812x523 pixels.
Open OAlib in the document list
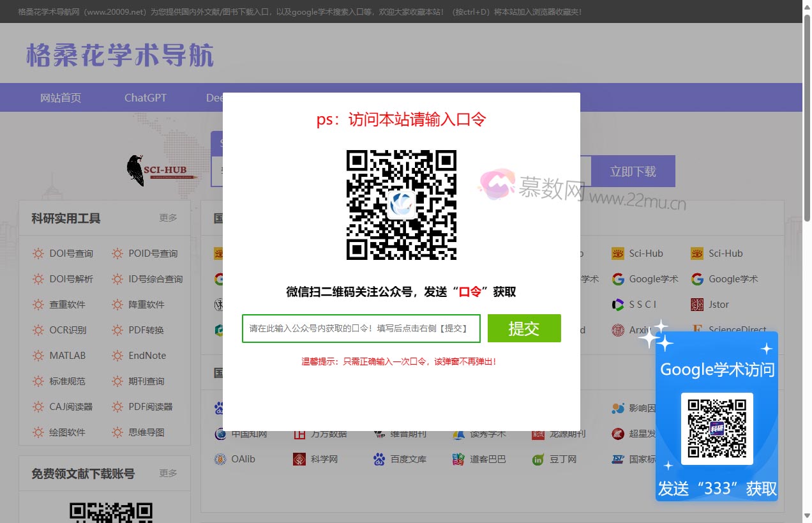(243, 459)
